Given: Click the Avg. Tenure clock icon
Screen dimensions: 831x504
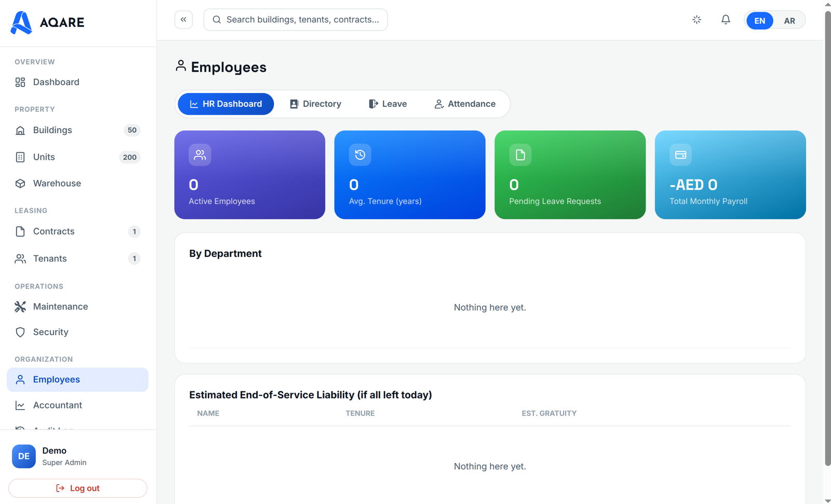Looking at the screenshot, I should coord(360,155).
